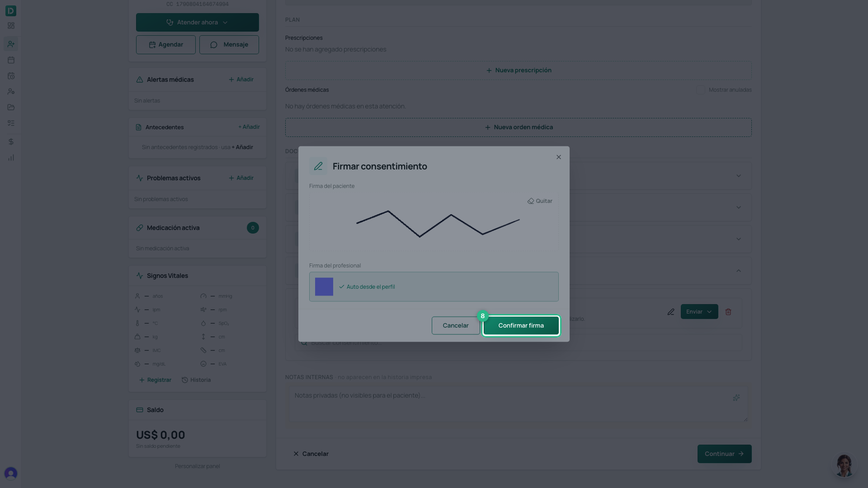868x488 pixels.
Task: Open the patients (person plus) sidebar icon
Action: point(11,44)
